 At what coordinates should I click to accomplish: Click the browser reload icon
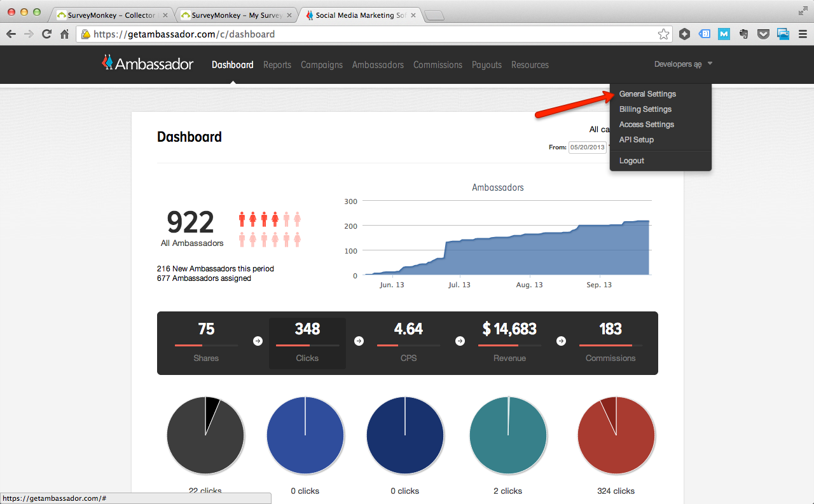point(46,34)
